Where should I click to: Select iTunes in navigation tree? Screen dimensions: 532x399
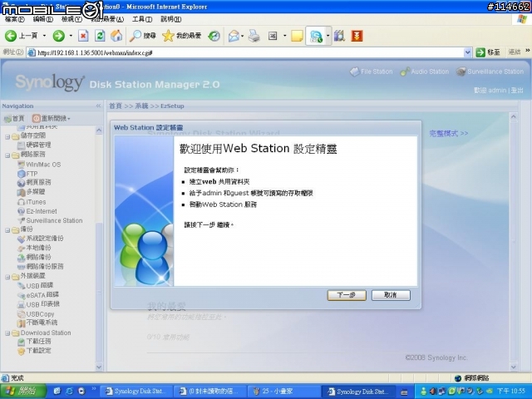32,202
